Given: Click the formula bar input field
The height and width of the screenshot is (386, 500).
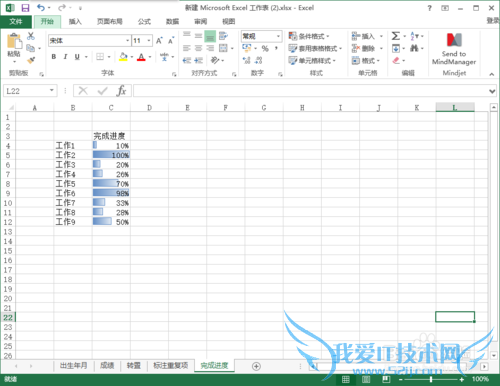Looking at the screenshot, I should [311, 91].
